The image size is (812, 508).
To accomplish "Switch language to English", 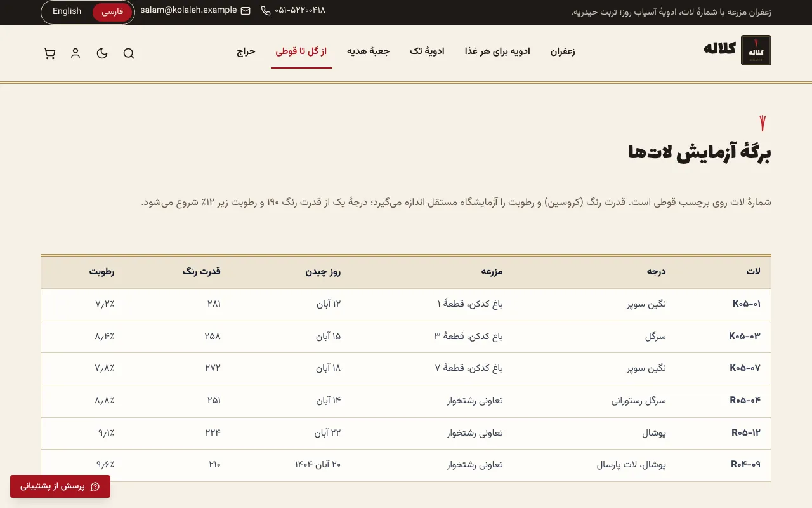I will pos(67,11).
